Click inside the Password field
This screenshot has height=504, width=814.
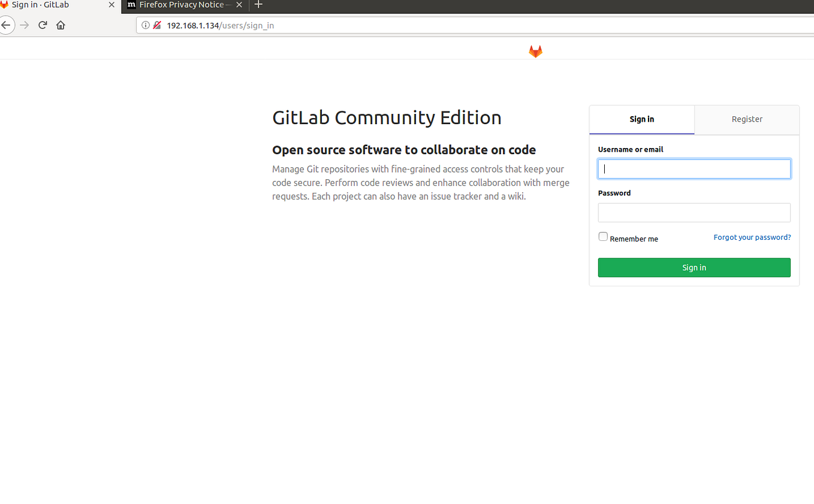(694, 212)
